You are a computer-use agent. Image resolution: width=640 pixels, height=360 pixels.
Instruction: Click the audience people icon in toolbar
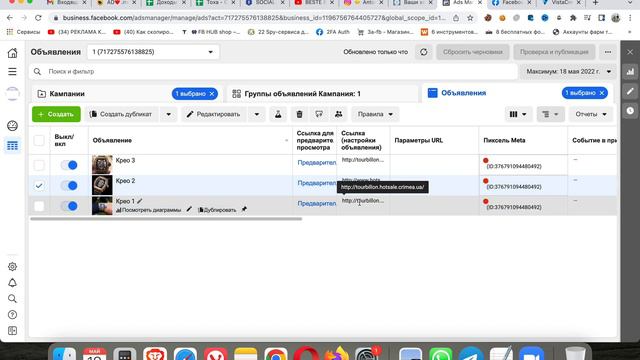tap(338, 114)
